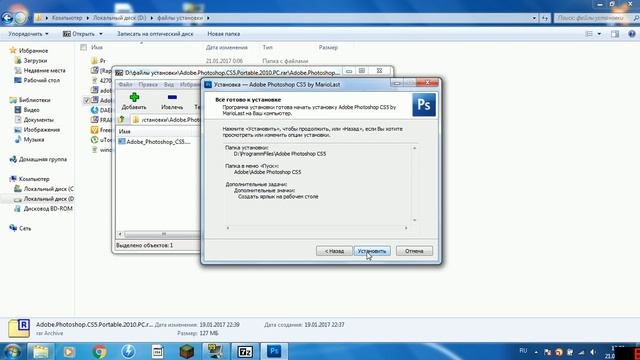Click Записать на оптический диск
The width and height of the screenshot is (640, 360).
(155, 34)
